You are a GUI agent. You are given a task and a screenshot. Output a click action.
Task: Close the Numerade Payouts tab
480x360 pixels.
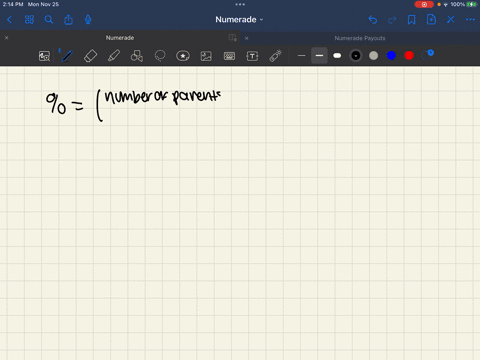(247, 38)
